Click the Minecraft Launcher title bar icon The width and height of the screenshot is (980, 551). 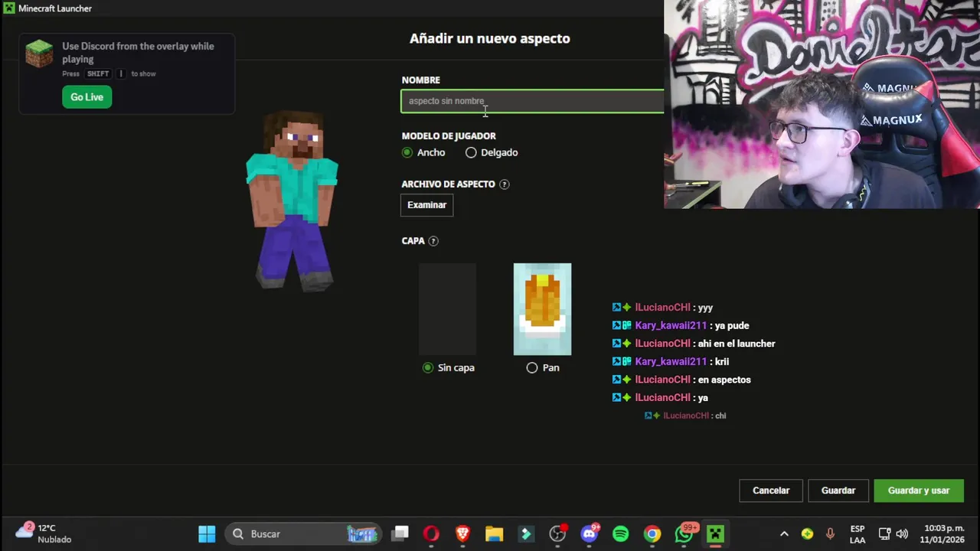tap(9, 8)
